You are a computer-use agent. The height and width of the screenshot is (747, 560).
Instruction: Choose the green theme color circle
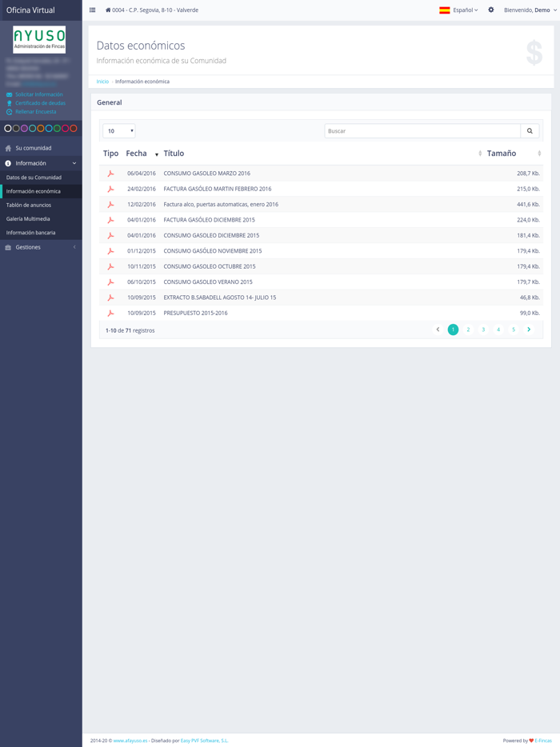(x=57, y=129)
